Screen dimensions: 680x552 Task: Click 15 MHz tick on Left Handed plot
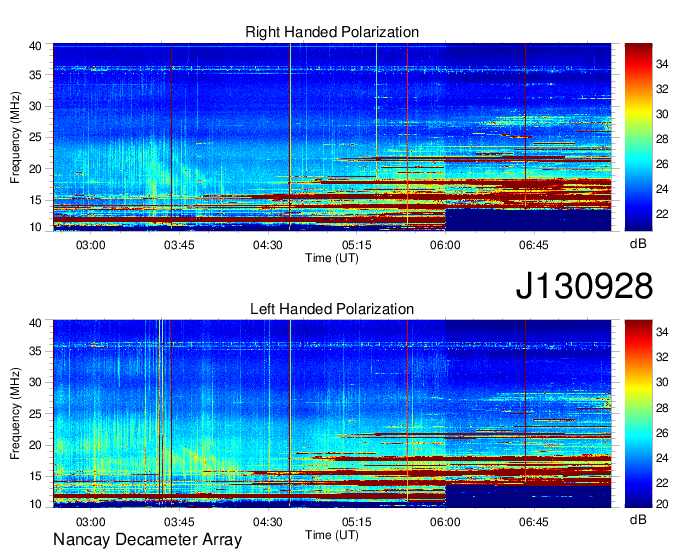click(36, 477)
